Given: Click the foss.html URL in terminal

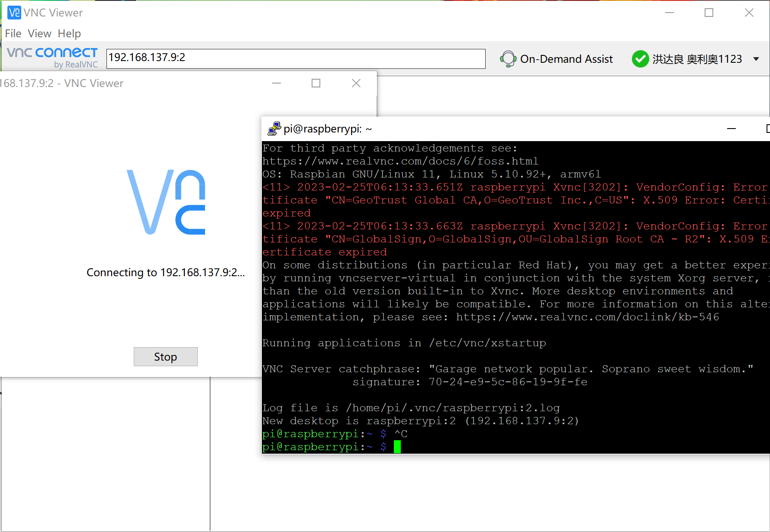Looking at the screenshot, I should pyautogui.click(x=400, y=161).
